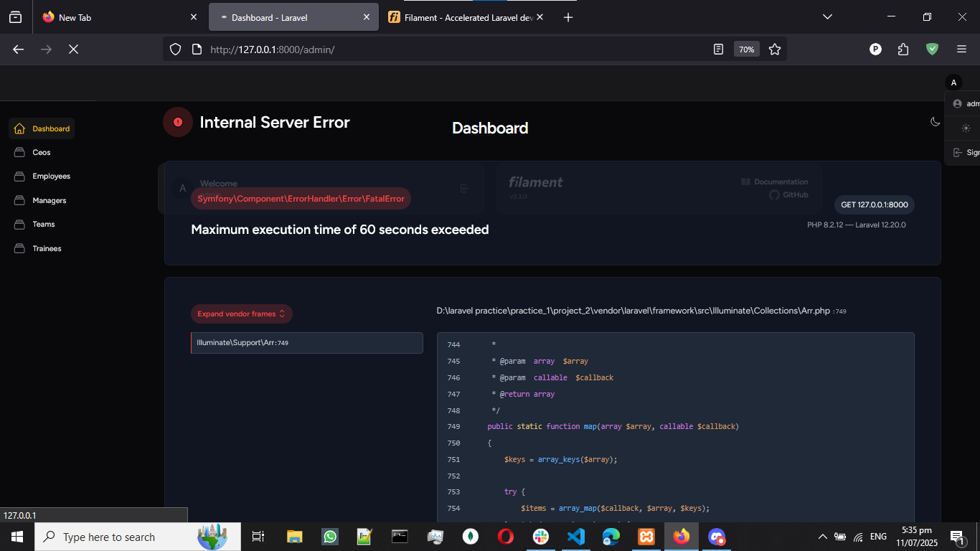Select the light theme sun icon
This screenshot has width=980, height=551.
966,128
